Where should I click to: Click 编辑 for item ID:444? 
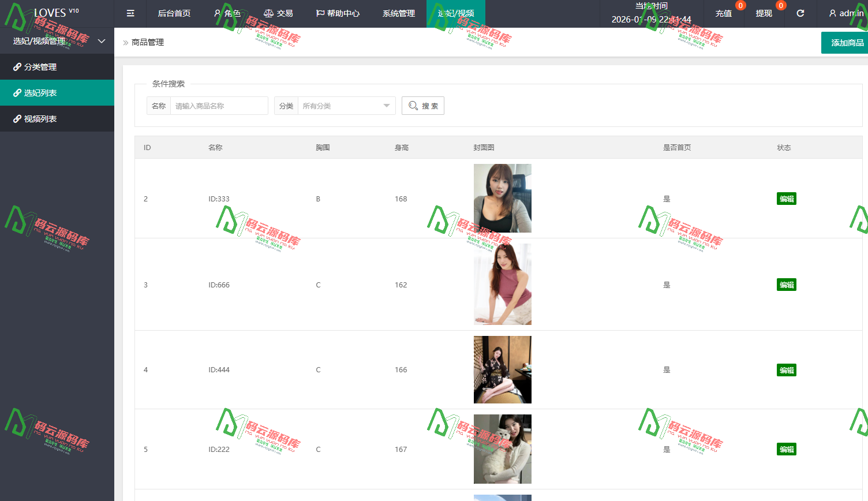[x=787, y=370]
